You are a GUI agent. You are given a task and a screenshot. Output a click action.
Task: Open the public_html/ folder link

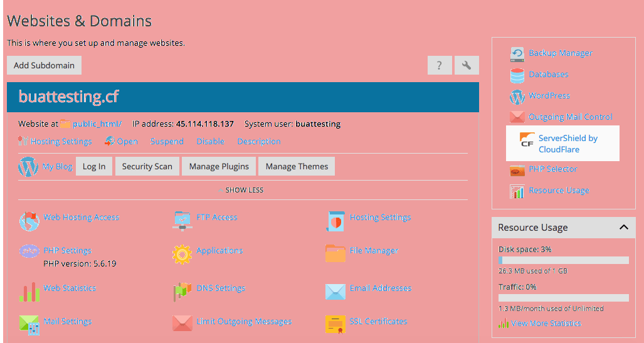click(97, 124)
